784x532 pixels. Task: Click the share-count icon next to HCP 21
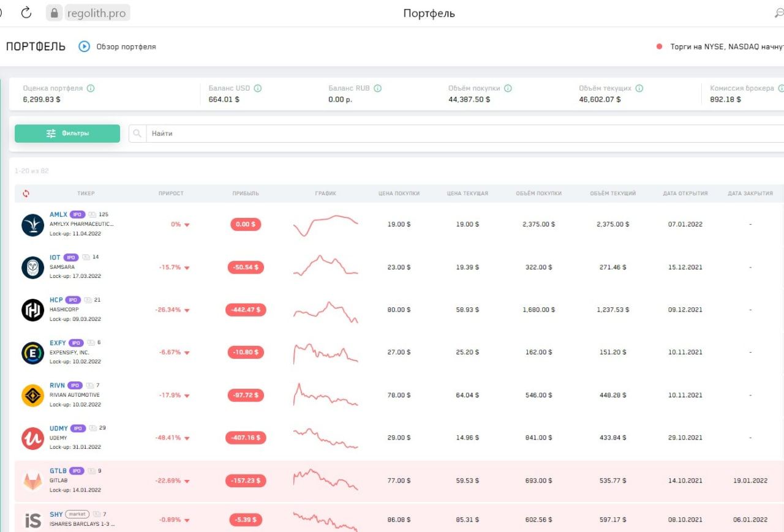[x=88, y=301]
